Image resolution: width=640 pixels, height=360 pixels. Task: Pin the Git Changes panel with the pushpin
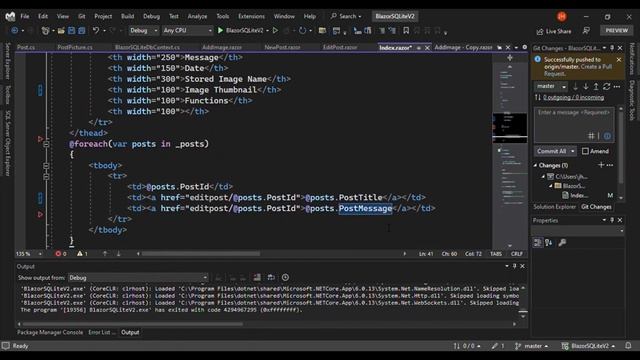(x=612, y=48)
